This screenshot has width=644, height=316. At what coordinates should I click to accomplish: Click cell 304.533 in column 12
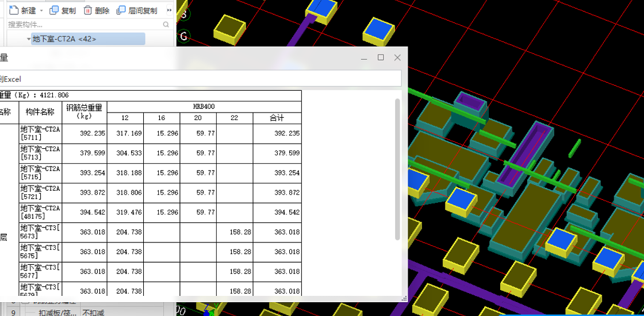[125, 153]
